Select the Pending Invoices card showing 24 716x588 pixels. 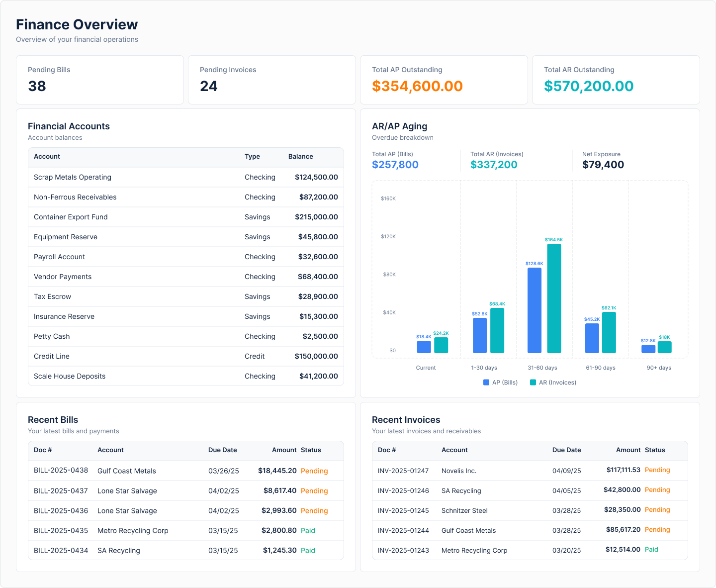point(272,80)
